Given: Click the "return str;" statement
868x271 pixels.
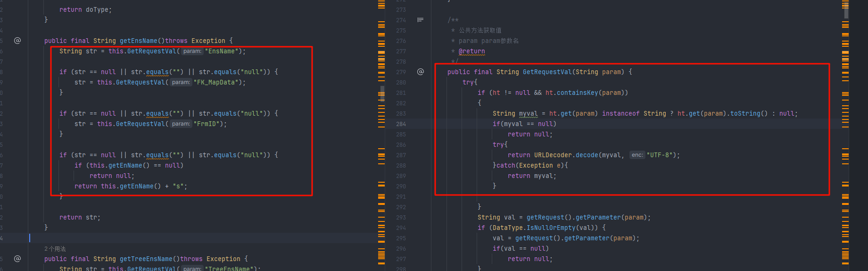Looking at the screenshot, I should pyautogui.click(x=80, y=217).
